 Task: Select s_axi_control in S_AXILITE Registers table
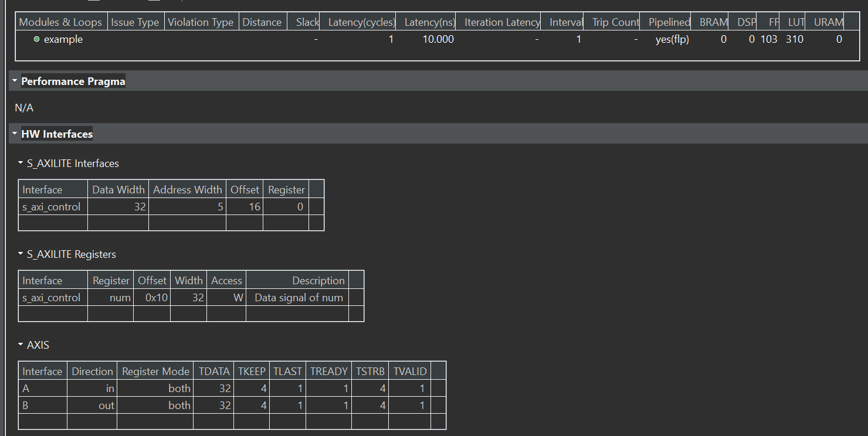click(x=53, y=297)
